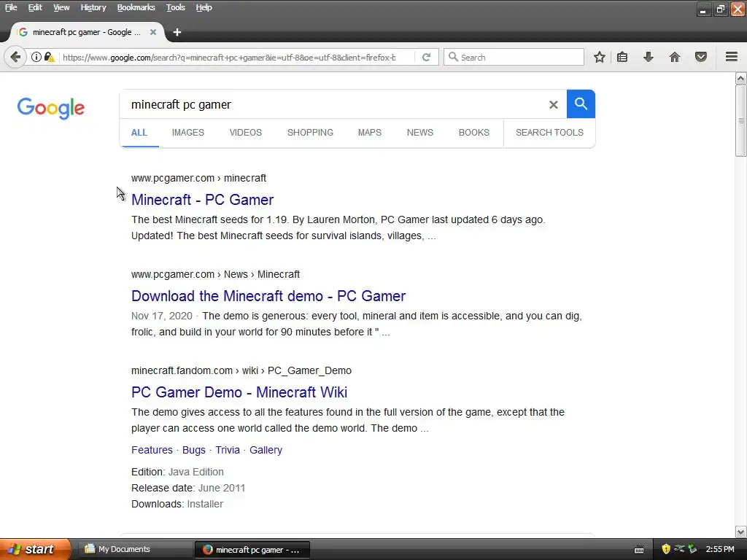Close the minecraft pc gamer tab
Viewport: 747px width, 560px height.
[153, 32]
